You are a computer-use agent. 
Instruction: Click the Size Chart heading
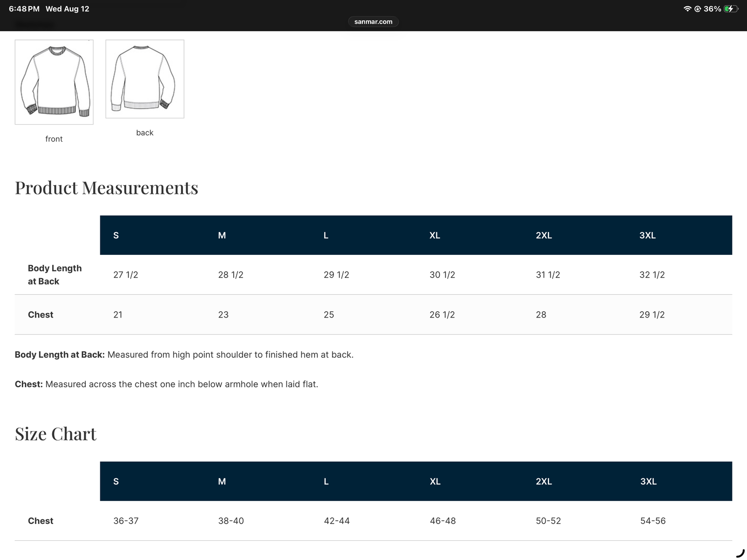point(56,434)
